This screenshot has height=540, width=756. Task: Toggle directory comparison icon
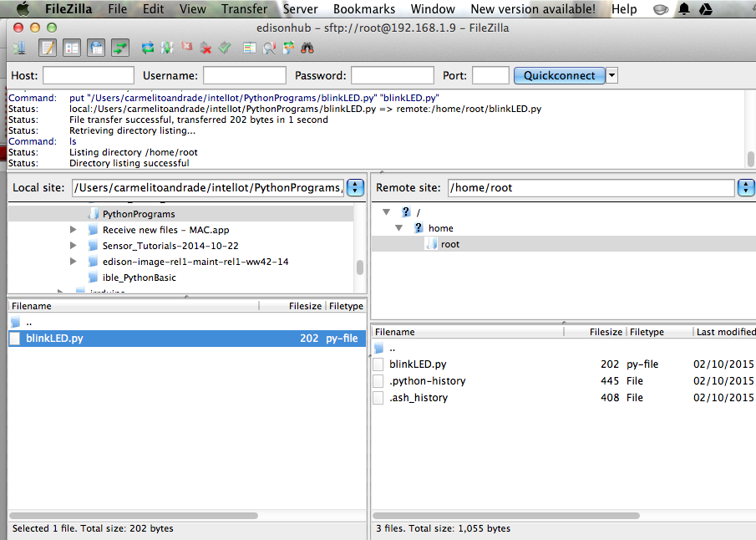[x=269, y=48]
